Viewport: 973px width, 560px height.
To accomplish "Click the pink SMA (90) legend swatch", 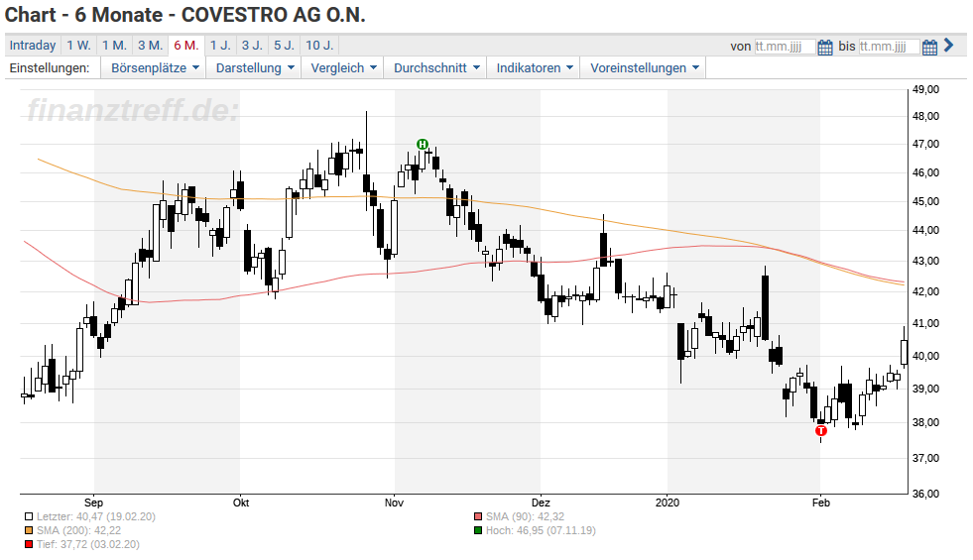I will pos(478,516).
